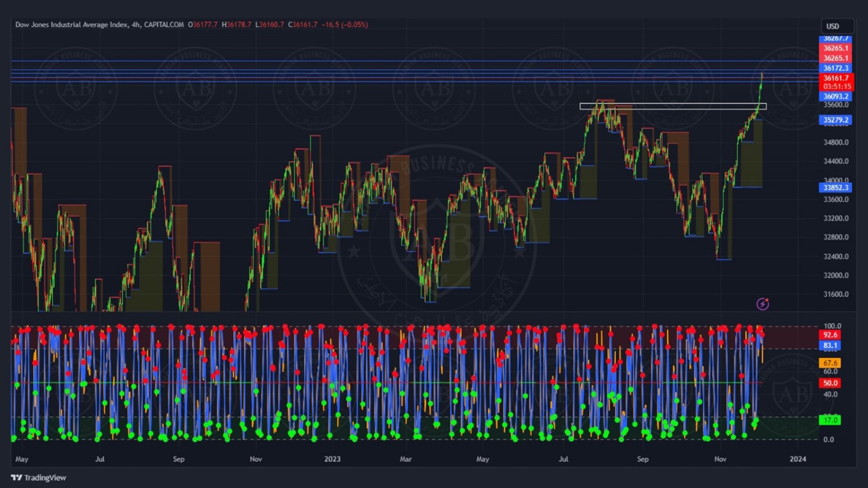Select the red 50.0 midline label
The height and width of the screenshot is (488, 868).
[830, 383]
